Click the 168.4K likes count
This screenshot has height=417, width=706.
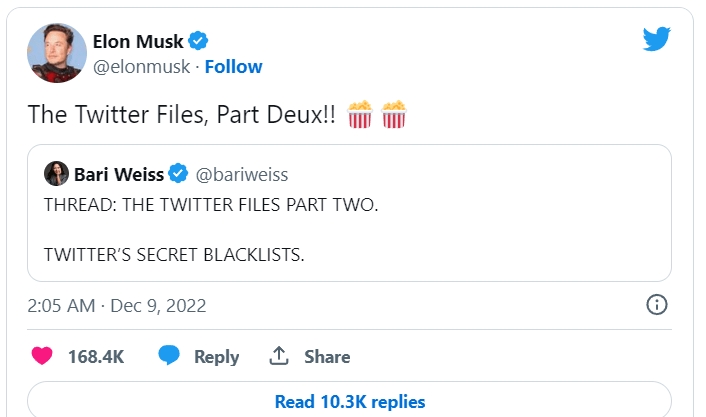point(96,357)
